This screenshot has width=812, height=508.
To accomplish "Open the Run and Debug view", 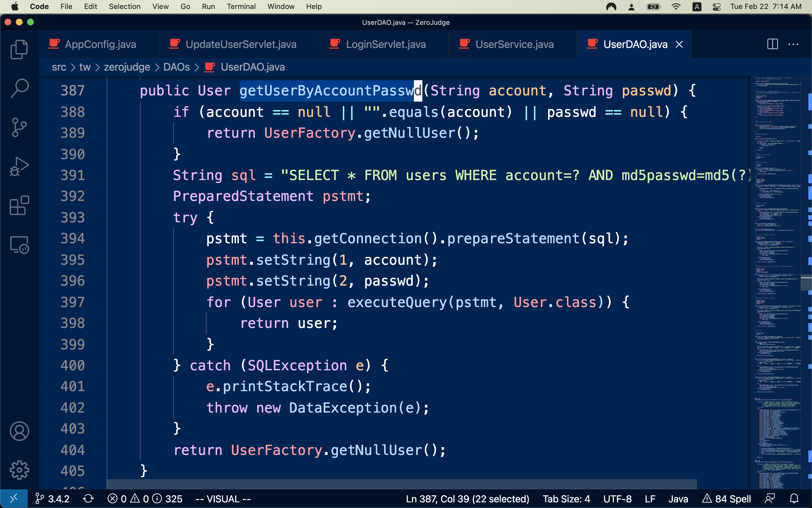I will coord(19,166).
